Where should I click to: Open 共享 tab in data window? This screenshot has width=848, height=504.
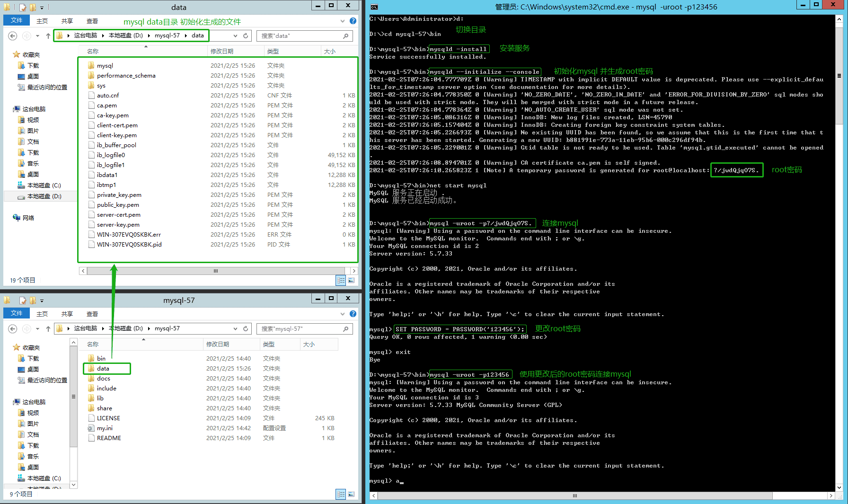(67, 21)
